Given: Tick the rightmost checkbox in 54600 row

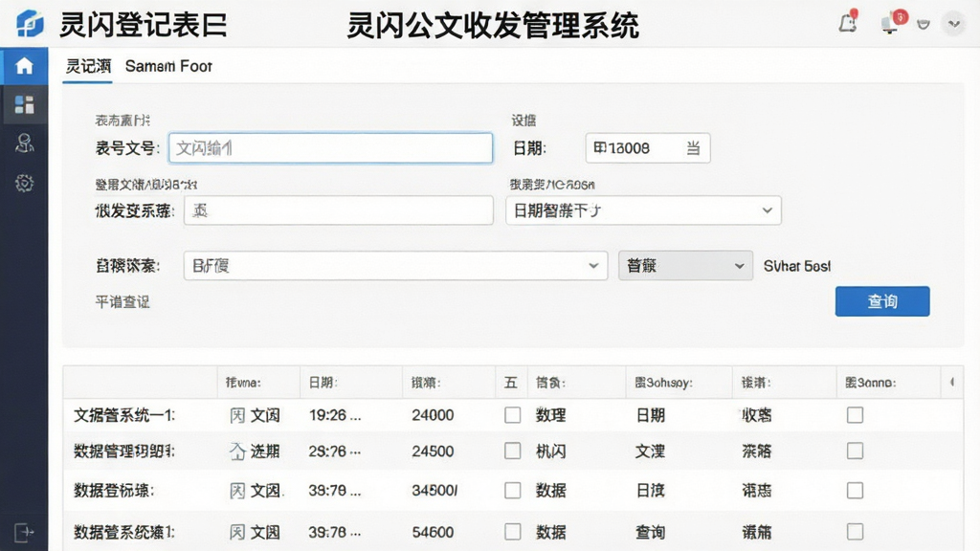Looking at the screenshot, I should (855, 532).
